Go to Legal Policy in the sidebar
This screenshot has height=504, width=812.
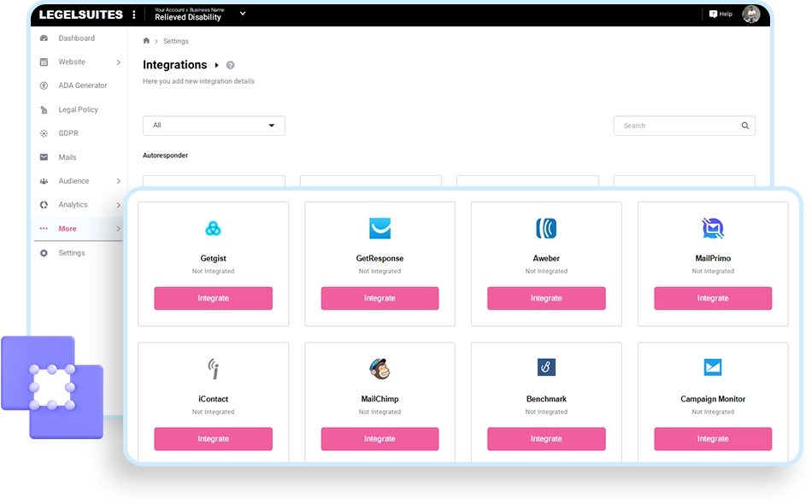[x=78, y=109]
